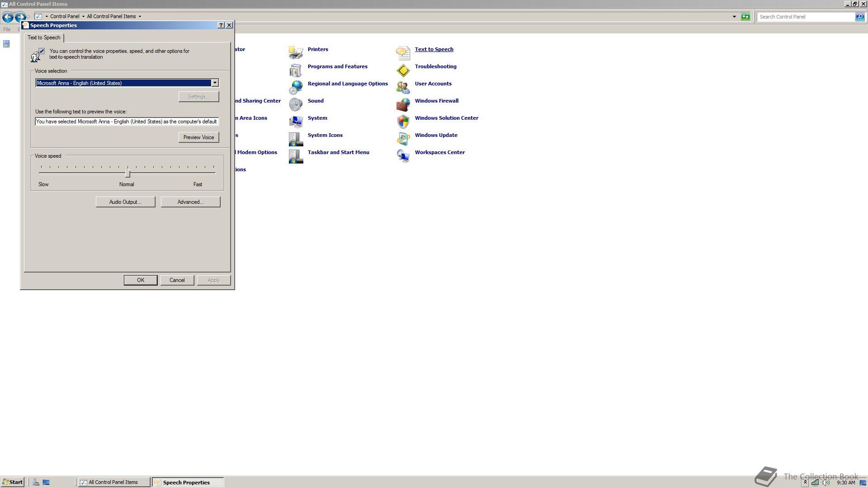Image resolution: width=868 pixels, height=488 pixels.
Task: Click the search magnifier icon in Control Panel
Action: click(x=859, y=17)
